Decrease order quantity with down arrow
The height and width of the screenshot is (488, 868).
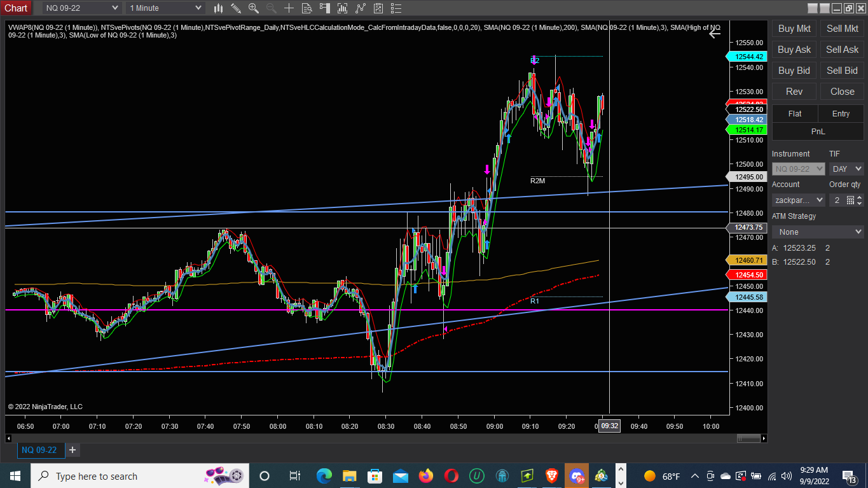(x=860, y=203)
